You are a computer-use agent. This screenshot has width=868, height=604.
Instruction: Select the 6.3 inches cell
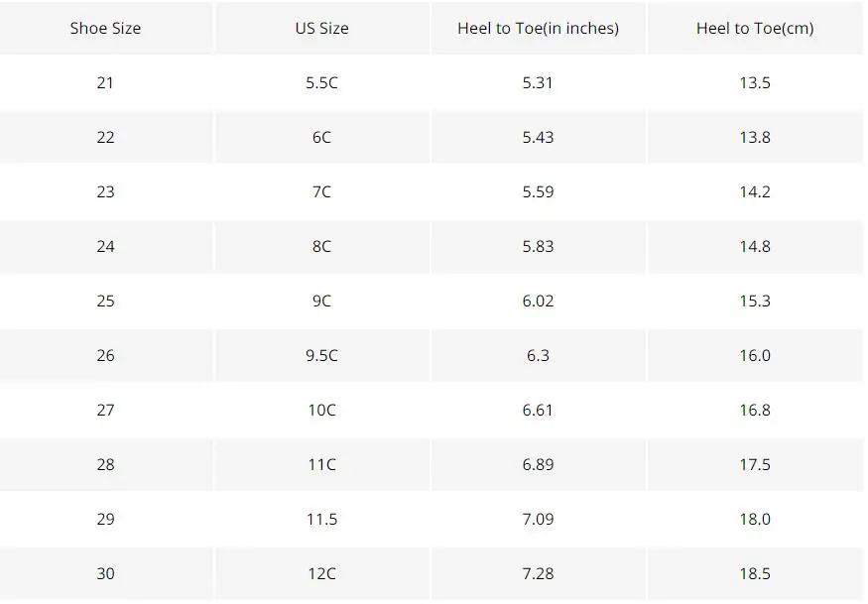click(x=538, y=355)
